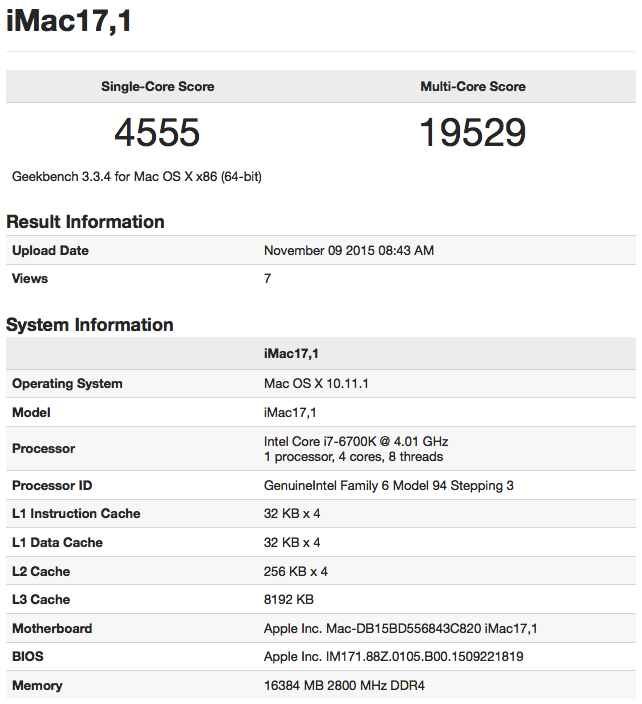Click the Motherboard label
The image size is (642, 704).
click(52, 629)
